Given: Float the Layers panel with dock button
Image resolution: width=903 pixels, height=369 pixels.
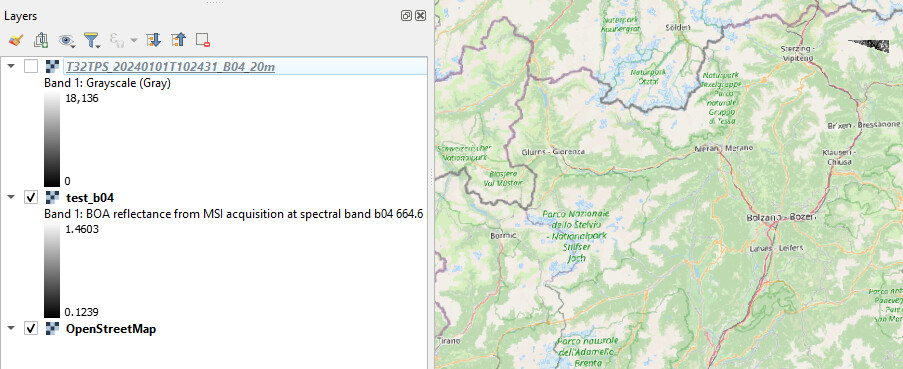Looking at the screenshot, I should click(406, 16).
